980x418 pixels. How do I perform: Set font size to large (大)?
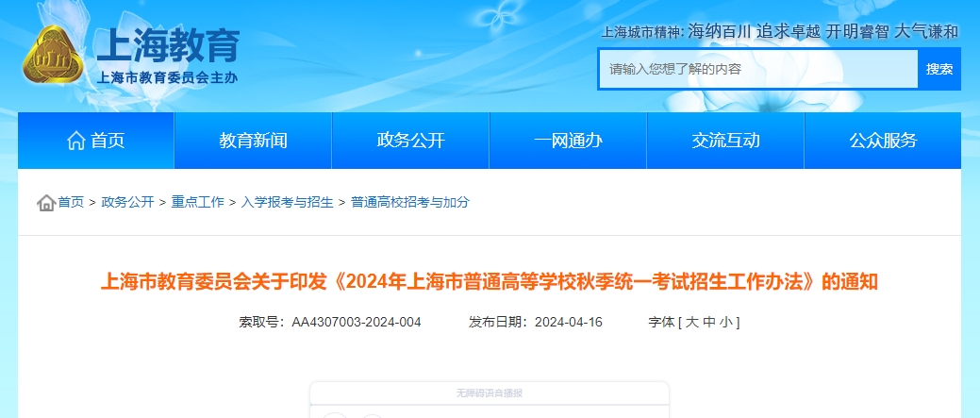[691, 323]
